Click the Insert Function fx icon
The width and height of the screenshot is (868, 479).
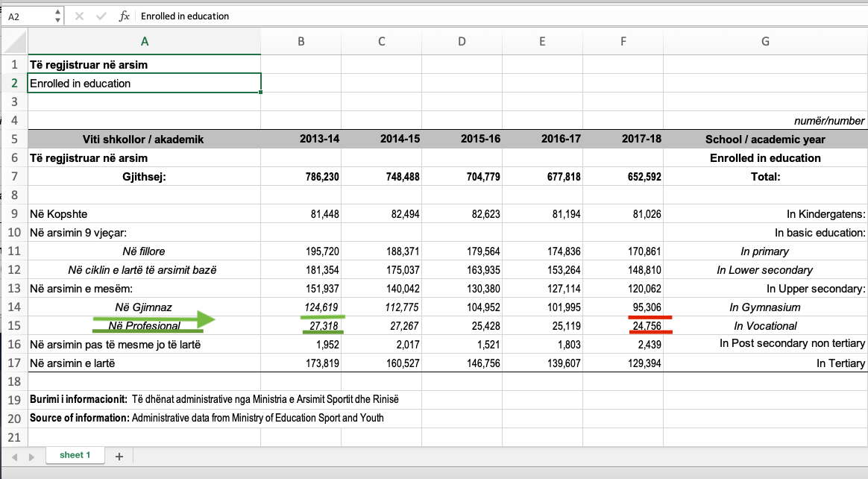125,16
